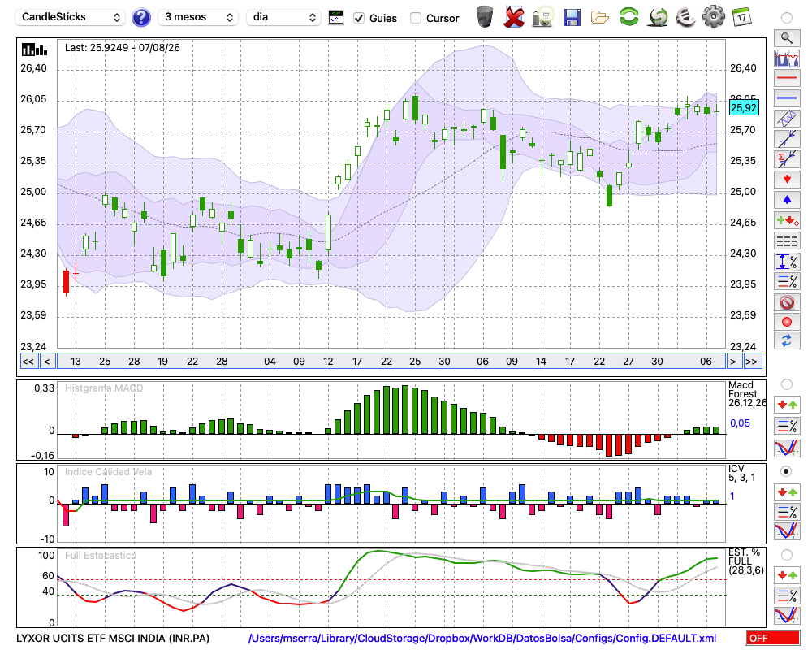The height and width of the screenshot is (650, 812).
Task: Select the radio button beside Macd Forest panel
Action: (x=786, y=384)
